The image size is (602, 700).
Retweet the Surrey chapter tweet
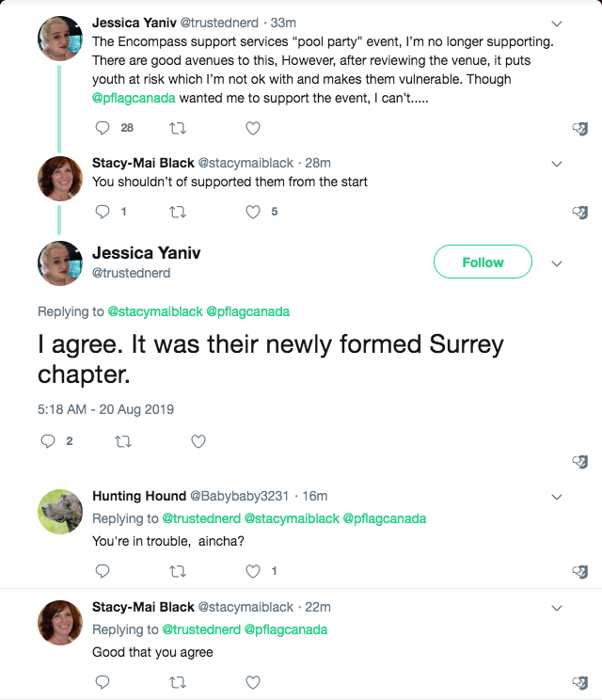[123, 442]
